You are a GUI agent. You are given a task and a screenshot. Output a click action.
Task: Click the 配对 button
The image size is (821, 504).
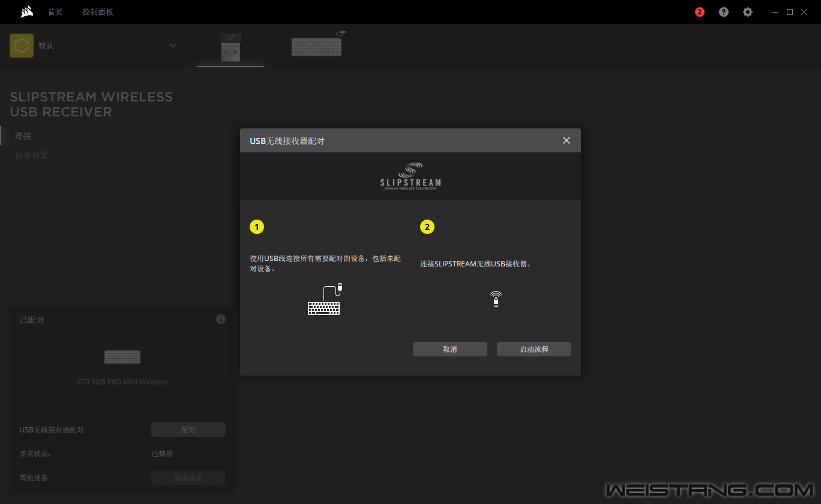point(188,430)
